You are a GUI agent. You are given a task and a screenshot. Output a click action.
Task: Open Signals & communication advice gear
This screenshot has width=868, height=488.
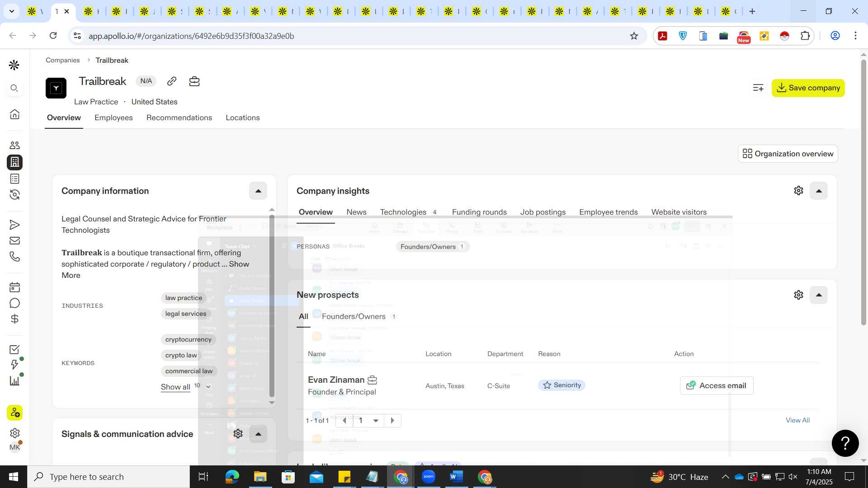click(x=238, y=434)
